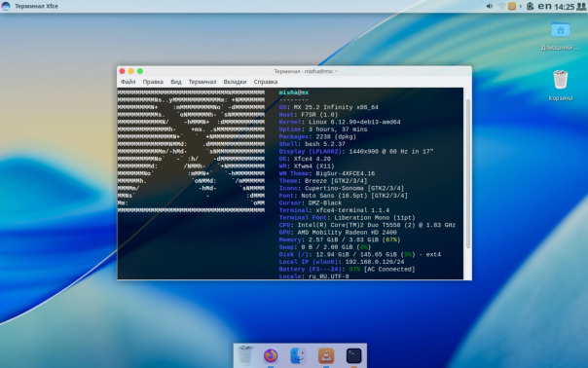
Task: Click the 'GPU: AMD Mobility Radeon HD 2400' line
Action: click(x=338, y=233)
